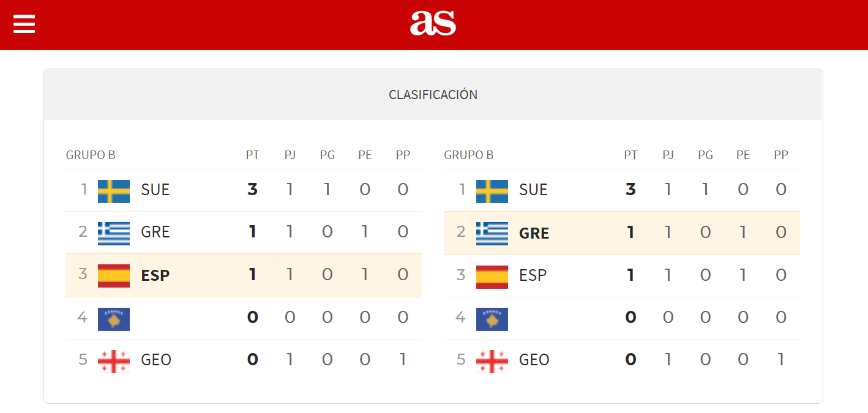Click Georgia flag in right table

point(492,362)
